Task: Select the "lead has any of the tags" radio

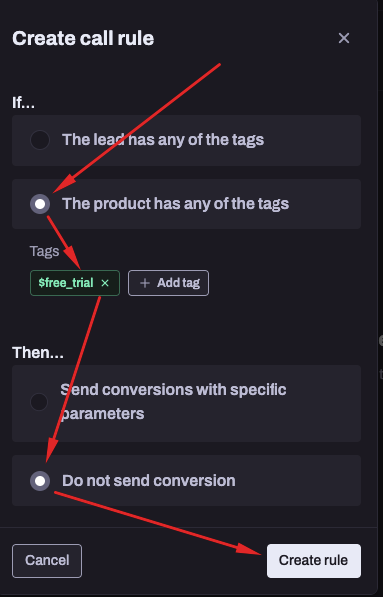Action: (x=40, y=140)
